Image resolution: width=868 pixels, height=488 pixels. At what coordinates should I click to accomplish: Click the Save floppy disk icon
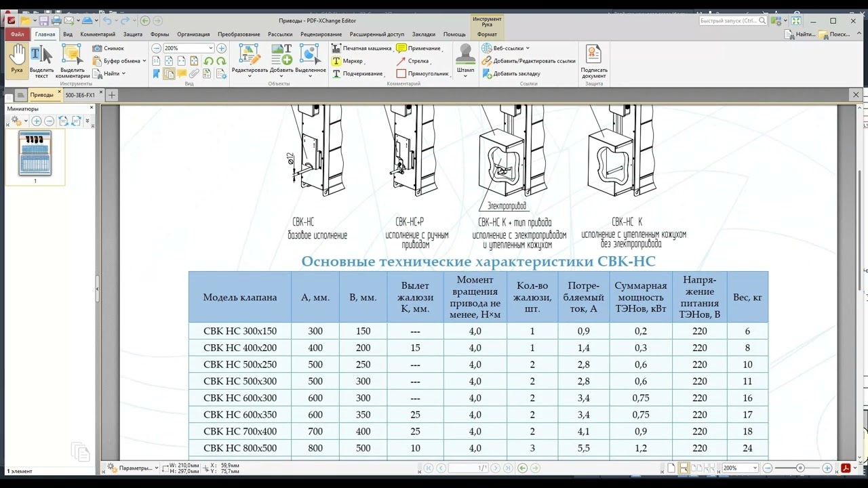[43, 21]
